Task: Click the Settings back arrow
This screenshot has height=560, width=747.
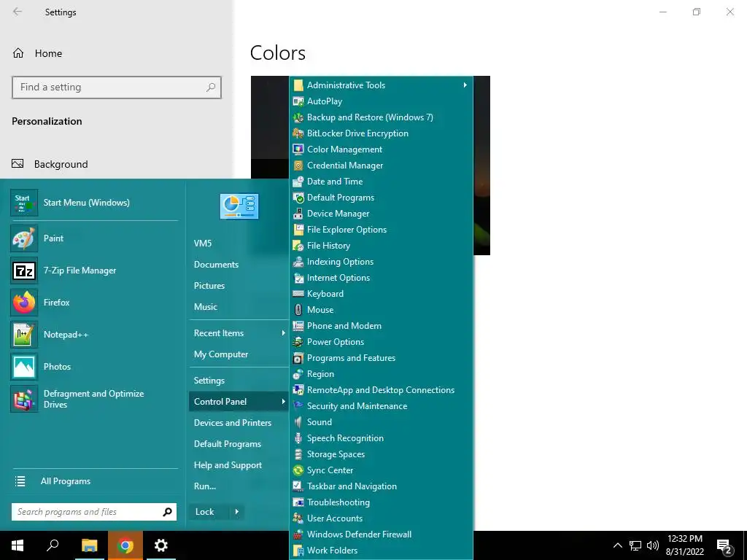Action: (x=18, y=12)
